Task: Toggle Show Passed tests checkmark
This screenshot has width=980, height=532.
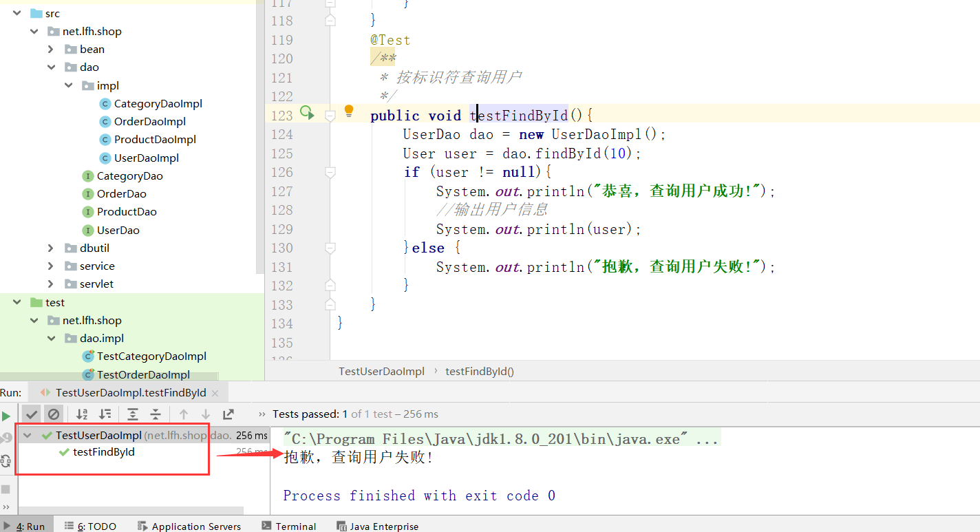Action: [x=32, y=414]
